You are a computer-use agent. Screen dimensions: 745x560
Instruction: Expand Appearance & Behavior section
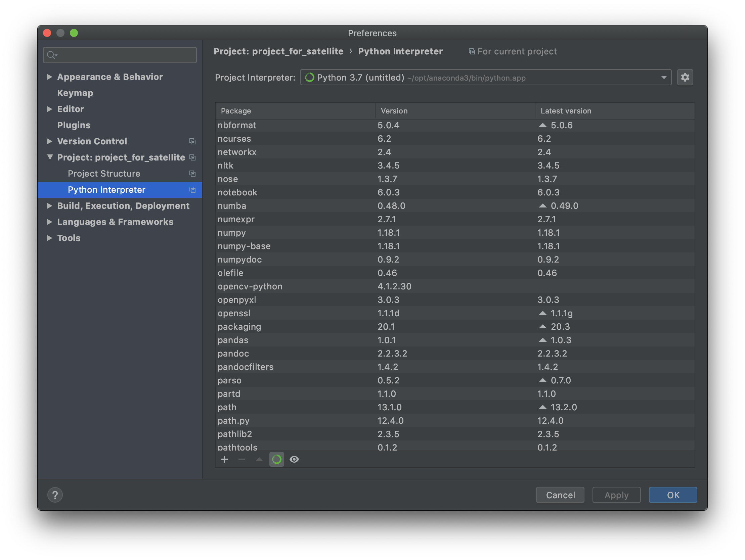pos(49,77)
